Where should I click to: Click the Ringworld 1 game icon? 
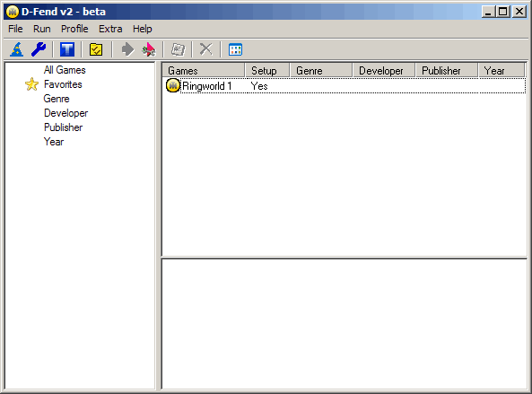(173, 86)
